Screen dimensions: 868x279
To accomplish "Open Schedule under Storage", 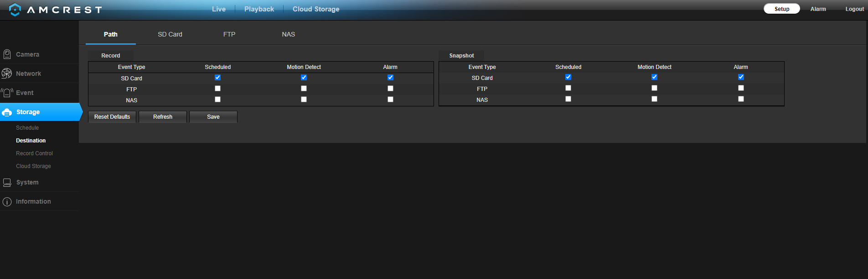I will click(27, 128).
